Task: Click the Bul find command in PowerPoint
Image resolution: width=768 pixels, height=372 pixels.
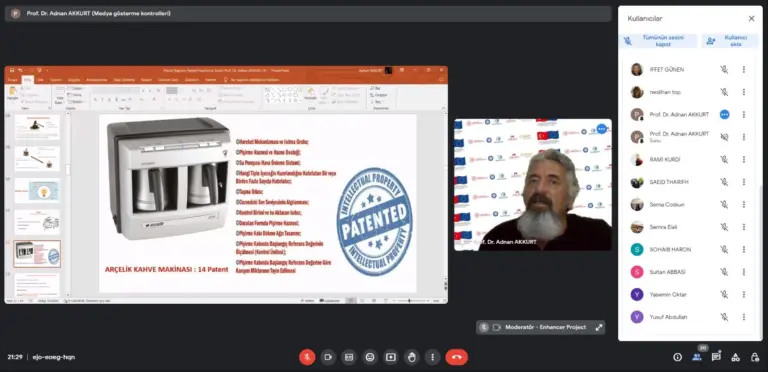Action: coord(376,88)
